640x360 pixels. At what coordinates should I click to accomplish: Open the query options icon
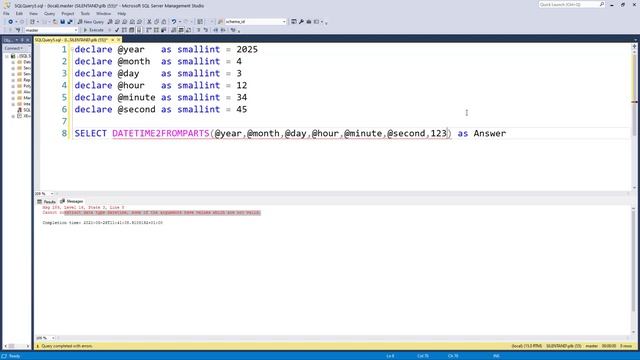[x=131, y=30]
